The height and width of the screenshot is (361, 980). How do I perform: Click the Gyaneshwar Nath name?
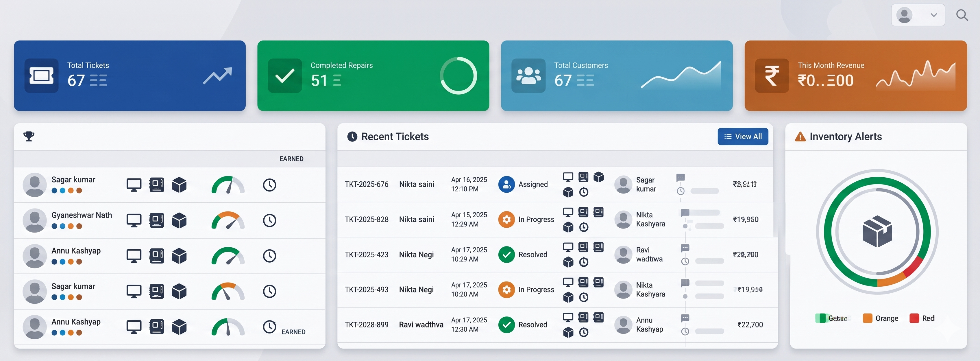82,215
